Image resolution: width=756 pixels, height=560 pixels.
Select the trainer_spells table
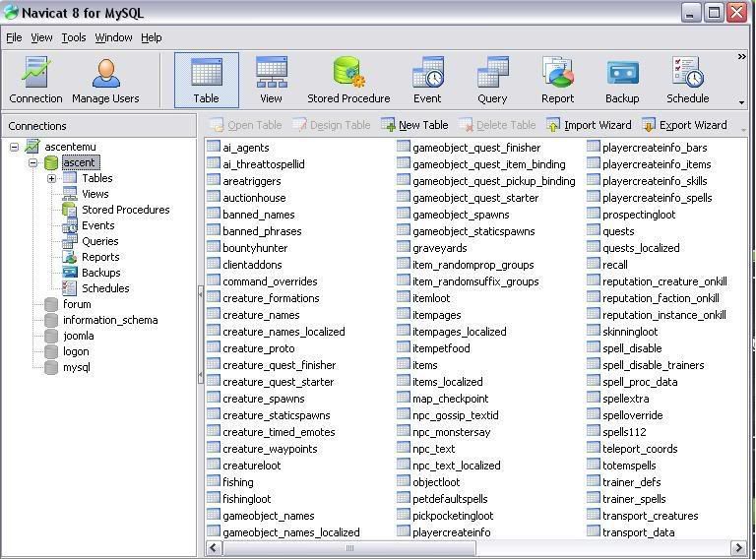point(634,499)
